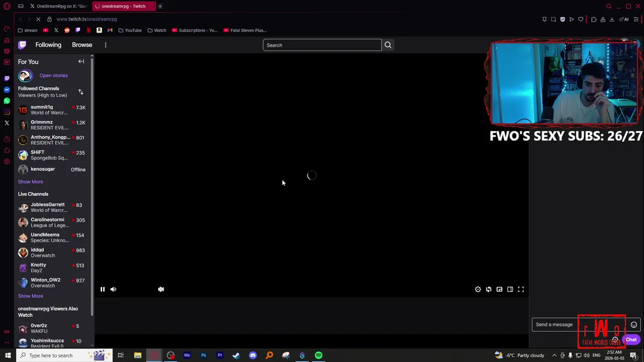Screen dimensions: 644x362
Task: Open the Netflix bookmark icon
Action: (x=89, y=30)
